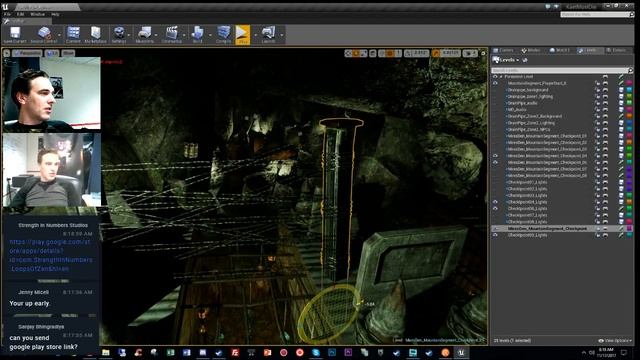Toggle visibility eye of MountainSegment_PlayerStart_B
The height and width of the screenshot is (360, 640).
click(x=495, y=83)
